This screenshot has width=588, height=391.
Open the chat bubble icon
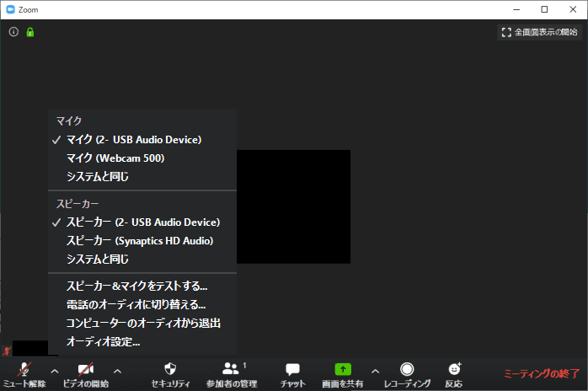point(292,369)
